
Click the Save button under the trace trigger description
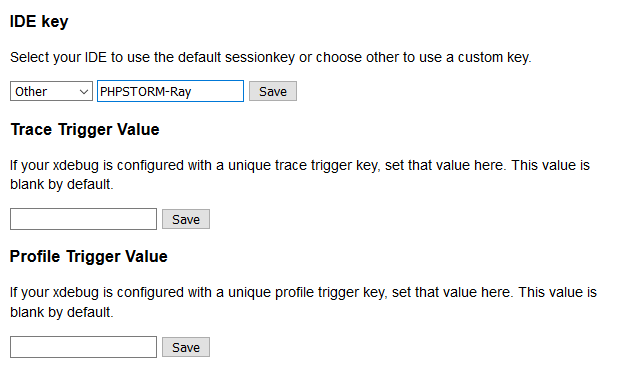186,219
